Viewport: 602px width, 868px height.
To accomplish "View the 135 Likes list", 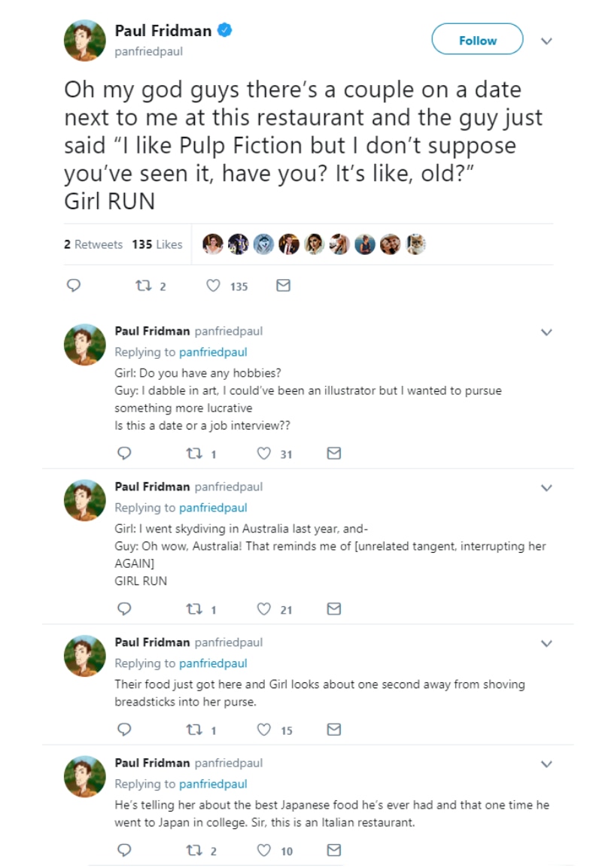I will coord(157,244).
